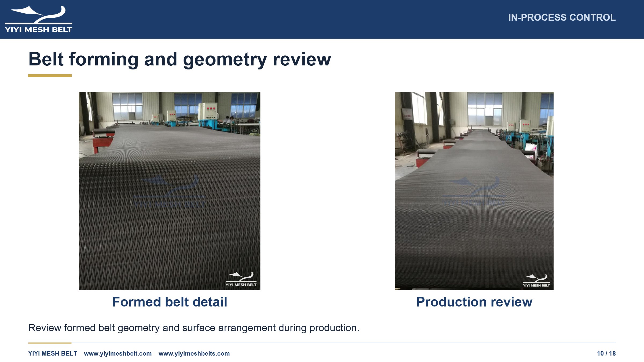Screen dimensions: 644x362
Task: Click the 'Formed belt detail' caption
Action: coord(170,302)
